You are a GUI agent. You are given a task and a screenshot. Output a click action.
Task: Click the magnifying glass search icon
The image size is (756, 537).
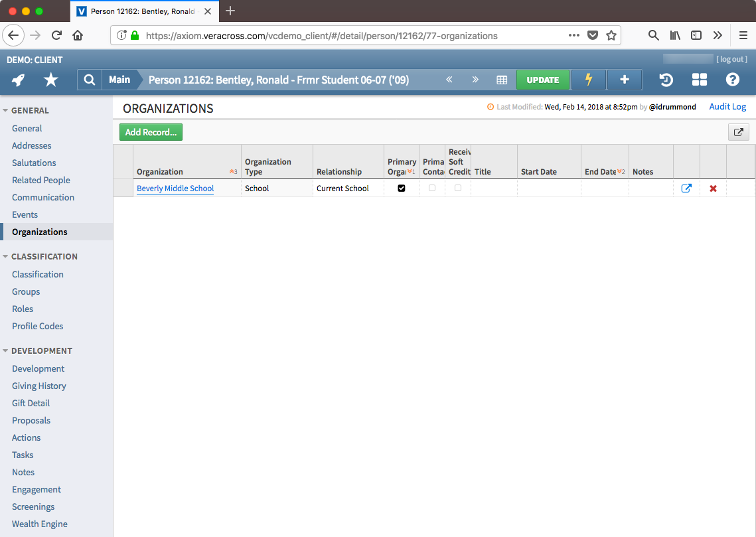coord(89,80)
